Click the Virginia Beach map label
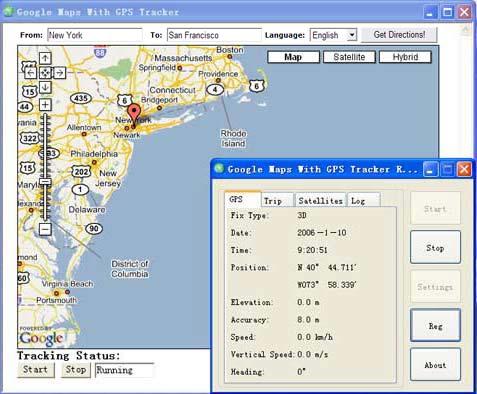Viewport: 477px width, 394px height. click(x=68, y=284)
